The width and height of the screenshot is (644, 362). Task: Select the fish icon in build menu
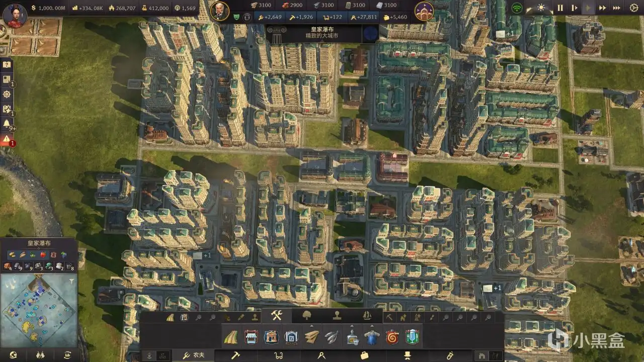[x=332, y=337]
